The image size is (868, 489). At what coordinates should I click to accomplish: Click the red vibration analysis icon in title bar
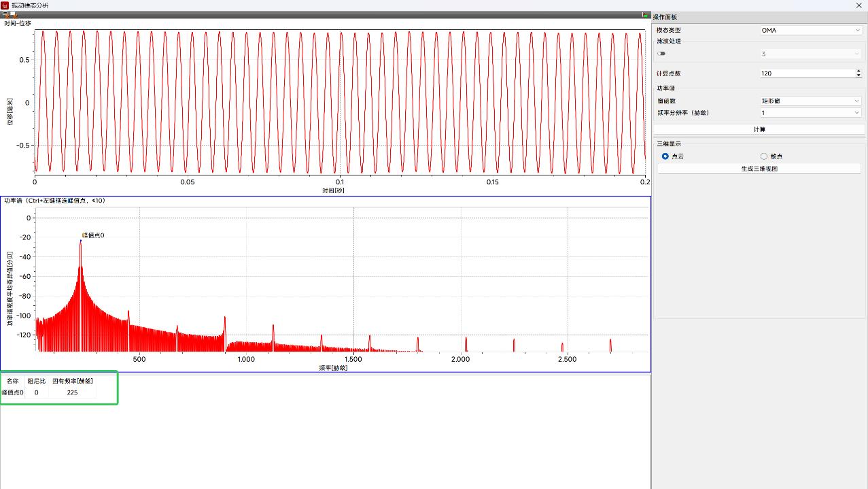pyautogui.click(x=6, y=5)
